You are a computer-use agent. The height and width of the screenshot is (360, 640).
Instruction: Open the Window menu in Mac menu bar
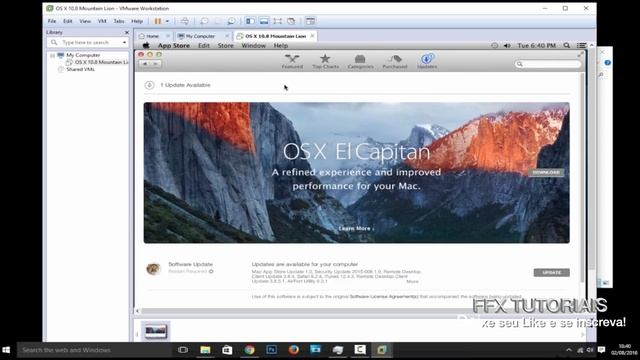click(x=253, y=46)
